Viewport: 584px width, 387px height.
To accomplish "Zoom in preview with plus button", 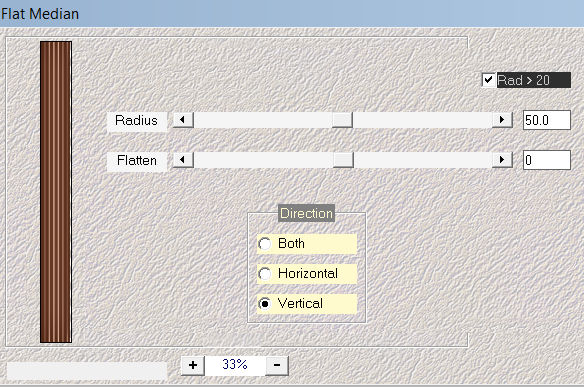I will tap(193, 365).
